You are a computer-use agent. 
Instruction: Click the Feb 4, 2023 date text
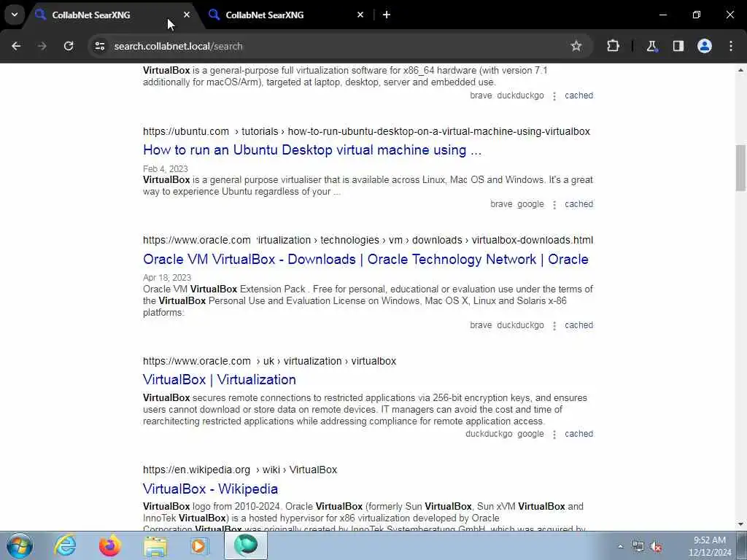tap(166, 169)
